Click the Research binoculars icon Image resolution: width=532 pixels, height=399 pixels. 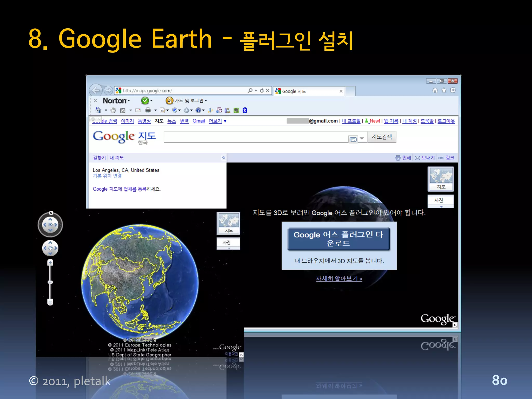(228, 110)
